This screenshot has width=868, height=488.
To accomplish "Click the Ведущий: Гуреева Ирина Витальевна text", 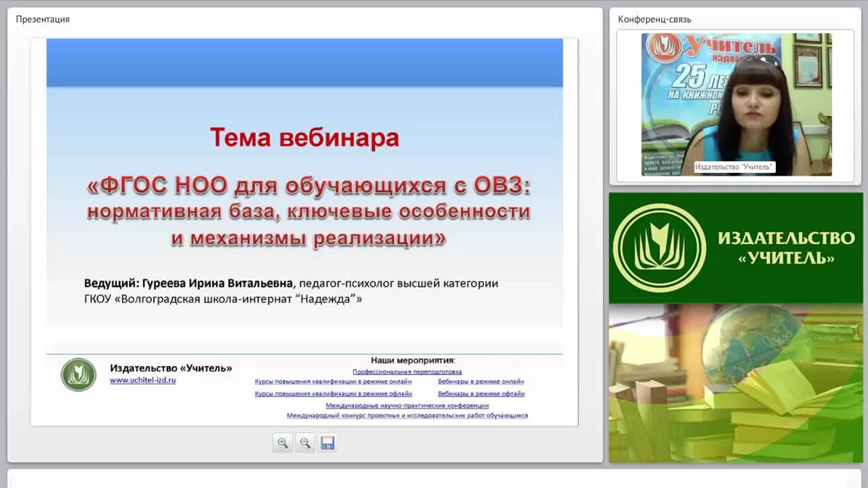I will click(x=189, y=283).
